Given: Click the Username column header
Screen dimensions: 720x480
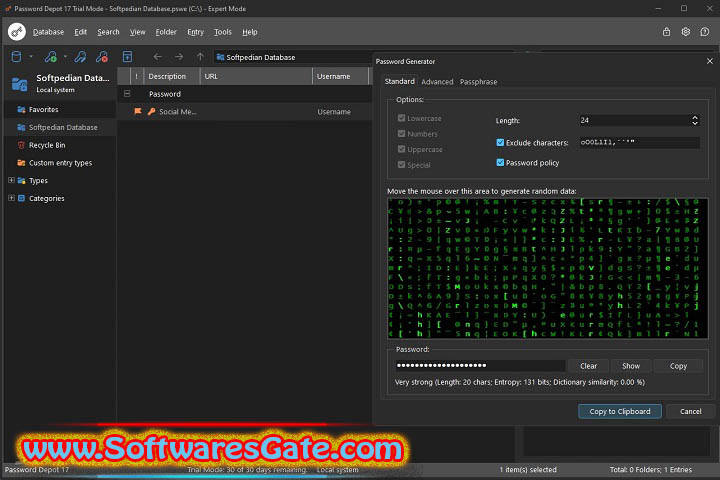Looking at the screenshot, I should pos(340,76).
